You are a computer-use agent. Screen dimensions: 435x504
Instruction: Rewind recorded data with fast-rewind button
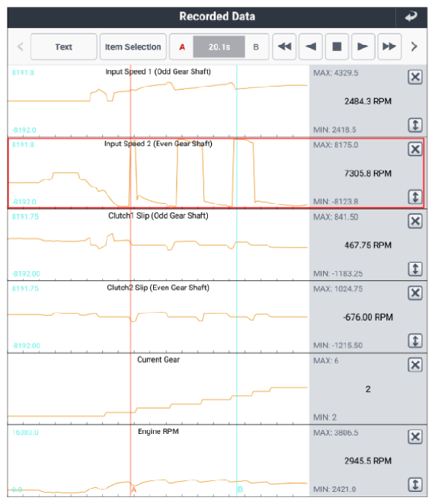tap(284, 47)
